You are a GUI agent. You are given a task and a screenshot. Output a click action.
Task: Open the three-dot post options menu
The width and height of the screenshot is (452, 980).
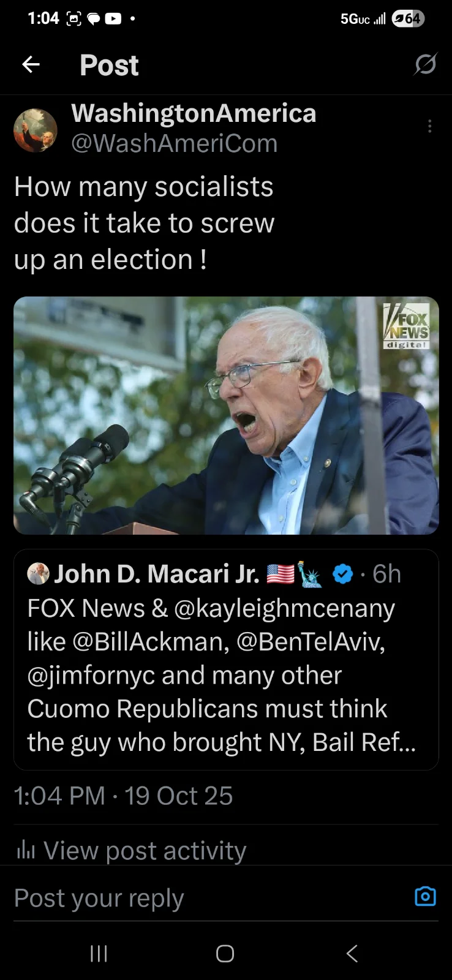pyautogui.click(x=430, y=126)
